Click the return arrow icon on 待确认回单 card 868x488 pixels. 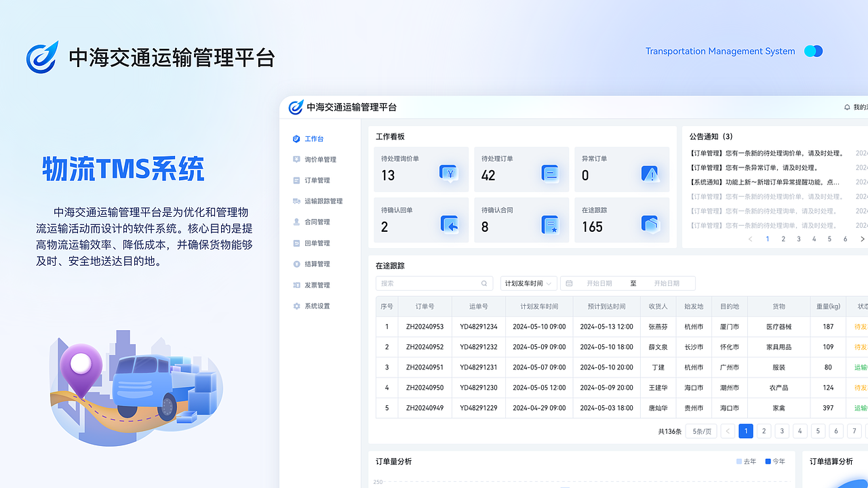(449, 224)
